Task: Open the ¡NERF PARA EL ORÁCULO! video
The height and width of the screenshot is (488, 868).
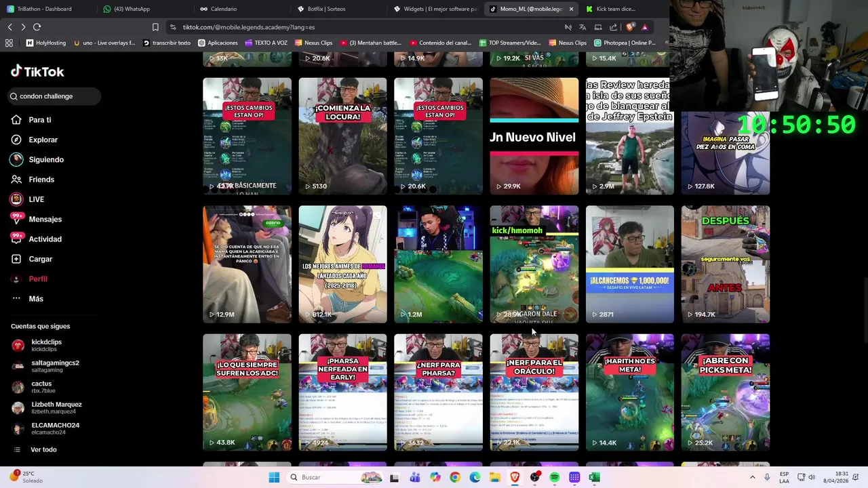Action: 534,392
